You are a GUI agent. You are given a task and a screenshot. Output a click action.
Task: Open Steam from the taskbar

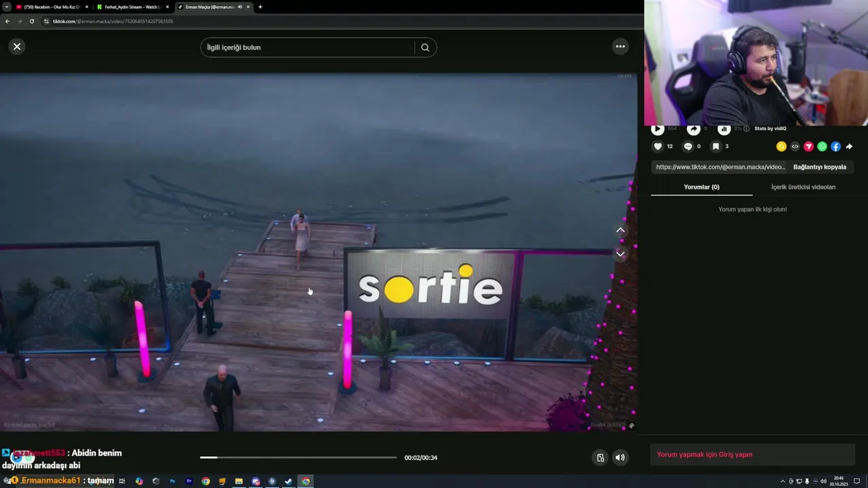[288, 481]
